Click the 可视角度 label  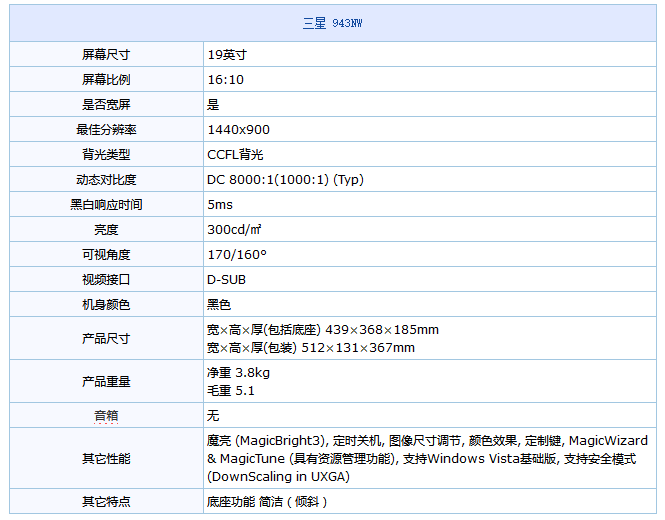tap(106, 254)
